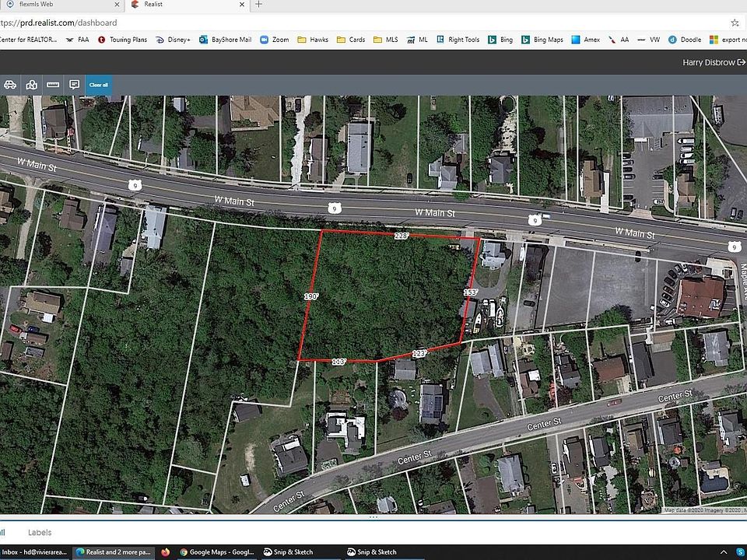Close the Realist tab
747x560 pixels.
(x=242, y=5)
